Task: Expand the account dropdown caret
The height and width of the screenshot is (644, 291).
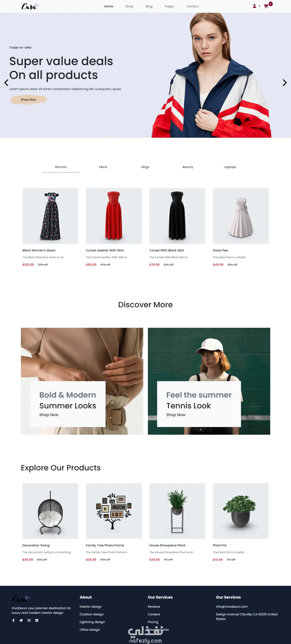Action: [259, 6]
